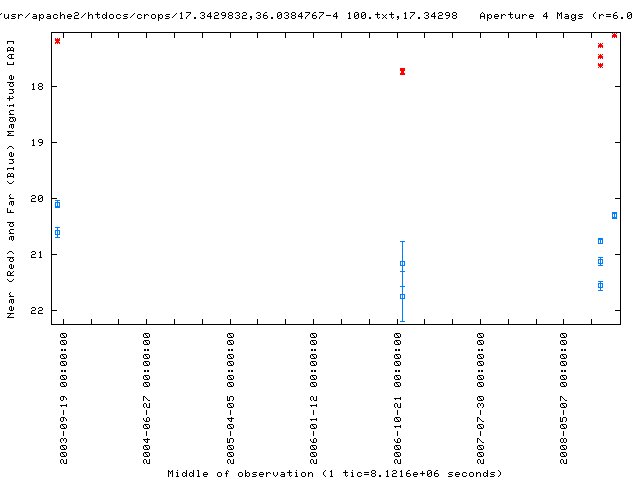Image resolution: width=640 pixels, height=480 pixels.
Task: Click the 2003 blue point near magnitude 20.6
Action: coord(58,233)
